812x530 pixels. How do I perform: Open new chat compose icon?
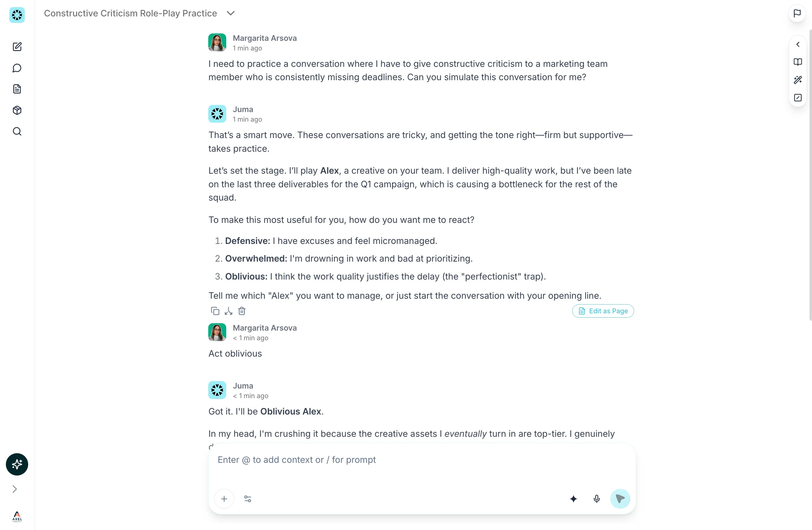pyautogui.click(x=17, y=47)
